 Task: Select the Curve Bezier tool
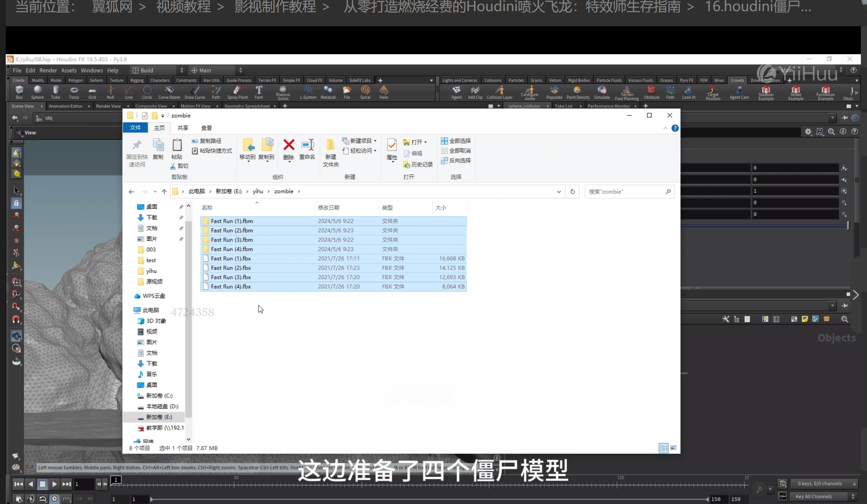click(169, 92)
